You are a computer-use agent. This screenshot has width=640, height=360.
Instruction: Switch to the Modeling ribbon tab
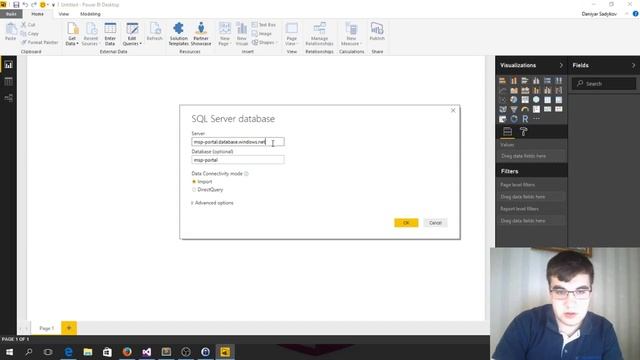tap(90, 14)
